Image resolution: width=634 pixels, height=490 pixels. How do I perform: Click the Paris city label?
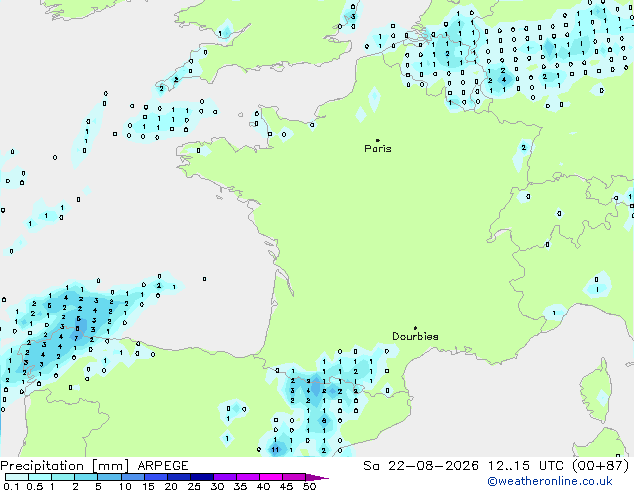tap(378, 149)
